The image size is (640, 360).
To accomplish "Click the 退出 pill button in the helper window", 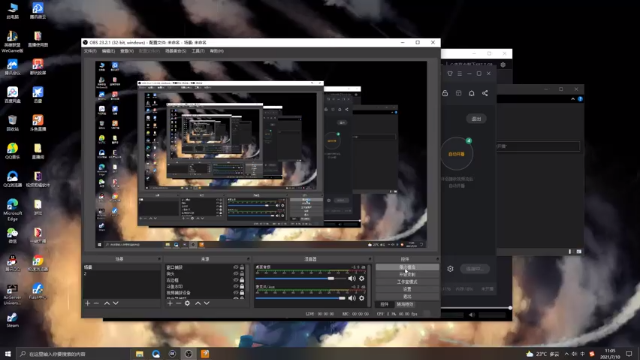I will click(x=476, y=119).
